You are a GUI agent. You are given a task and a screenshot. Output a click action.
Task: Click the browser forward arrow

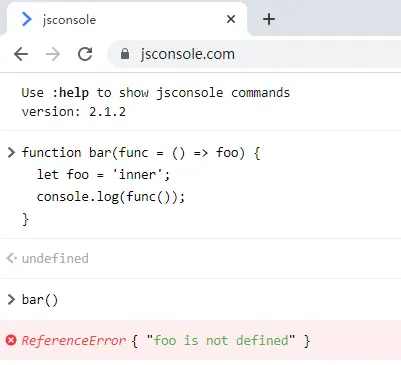pos(53,54)
